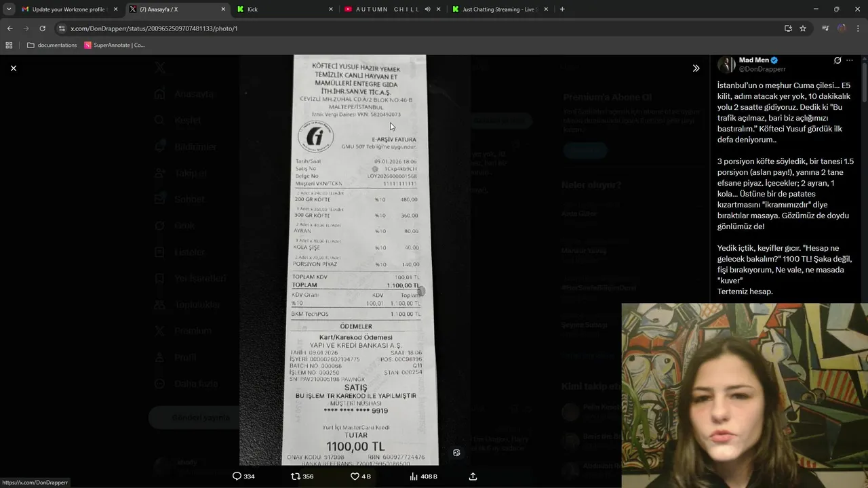Open the media controls icon

[x=825, y=28]
